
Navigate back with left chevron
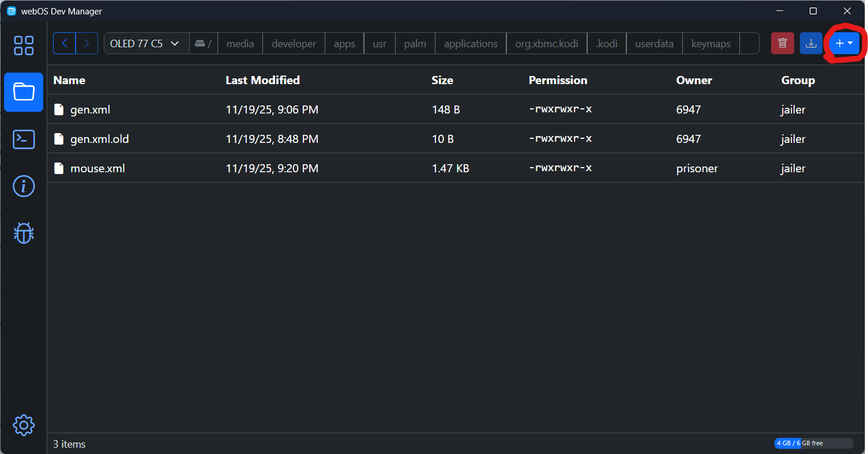pos(65,43)
